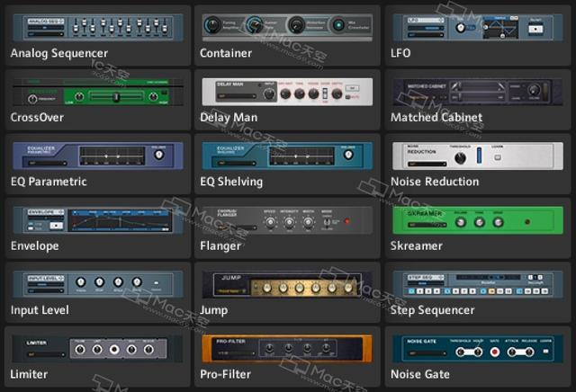Select the Envelope modifier card
This screenshot has width=576, height=392.
point(98,228)
